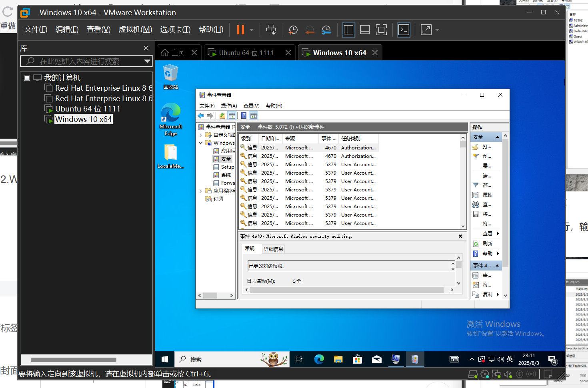This screenshot has height=388, width=588.
Task: Open Event Viewer 操作(A) menu
Action: [x=229, y=106]
